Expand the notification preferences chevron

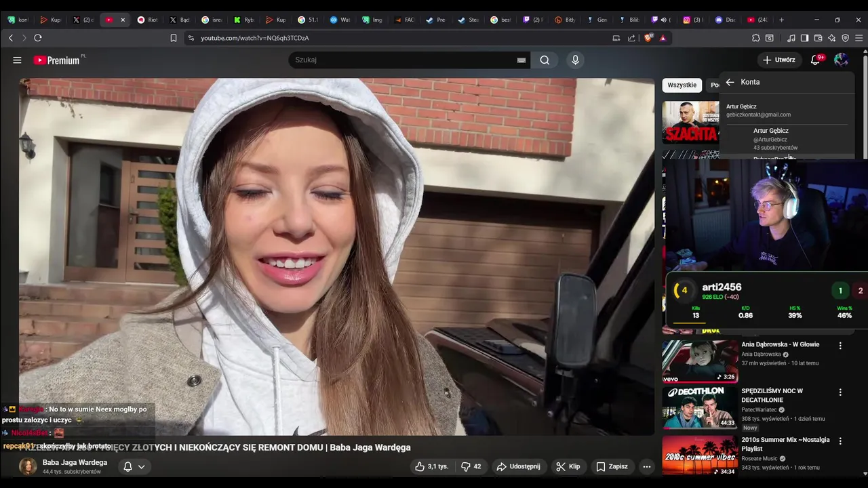(x=142, y=466)
